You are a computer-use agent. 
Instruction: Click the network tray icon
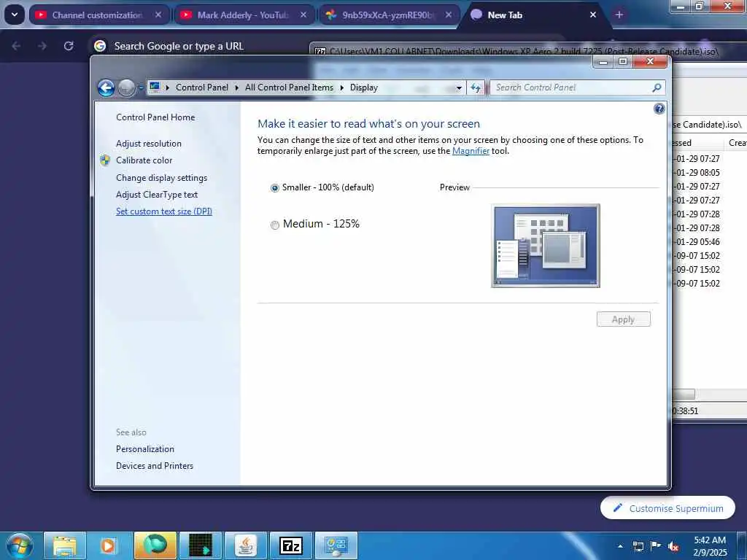[638, 546]
